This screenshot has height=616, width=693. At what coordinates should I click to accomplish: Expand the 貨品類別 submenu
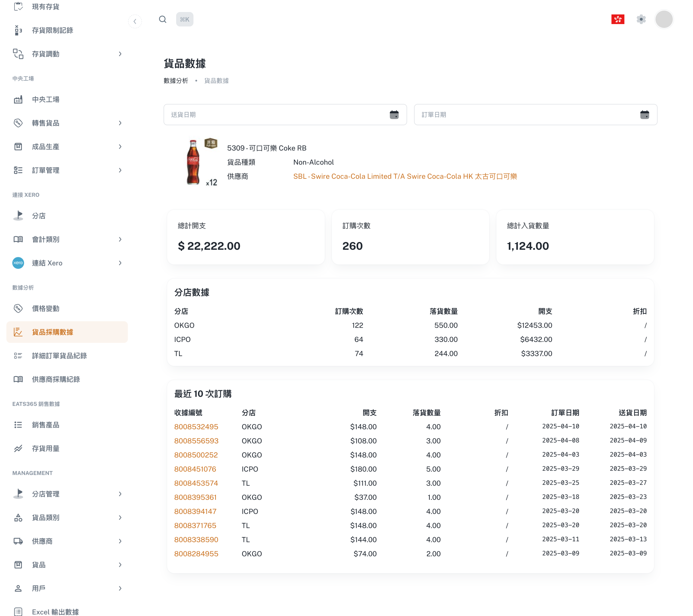click(x=120, y=518)
